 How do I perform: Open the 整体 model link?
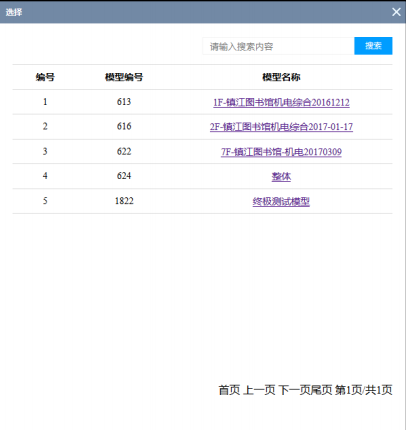pyautogui.click(x=281, y=176)
